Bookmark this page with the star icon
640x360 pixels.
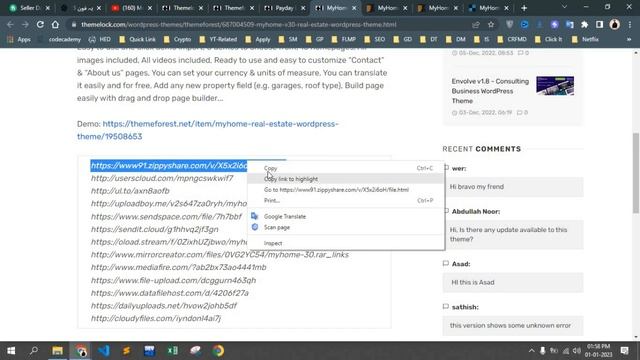pos(491,24)
